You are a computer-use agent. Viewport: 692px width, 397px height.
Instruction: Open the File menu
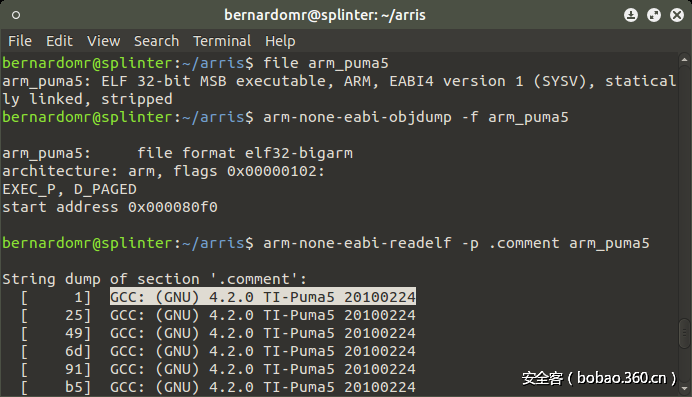coord(20,41)
